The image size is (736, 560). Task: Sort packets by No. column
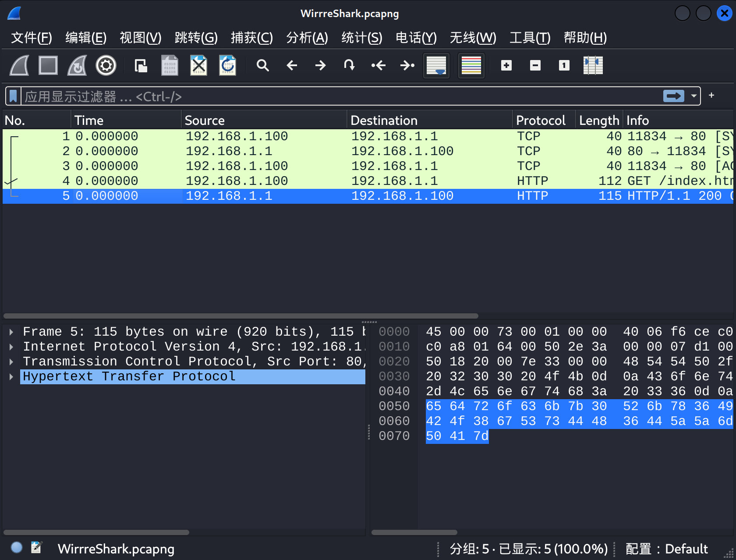click(x=36, y=120)
